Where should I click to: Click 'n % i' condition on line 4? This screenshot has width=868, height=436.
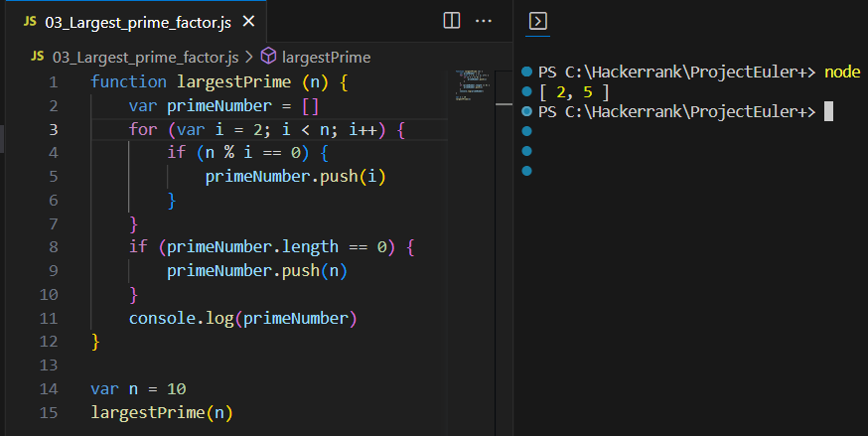[x=228, y=153]
